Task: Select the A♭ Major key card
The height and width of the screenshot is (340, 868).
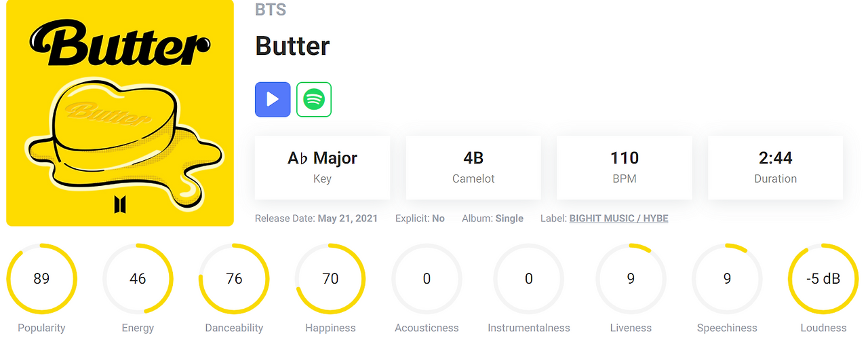Action: click(x=322, y=167)
